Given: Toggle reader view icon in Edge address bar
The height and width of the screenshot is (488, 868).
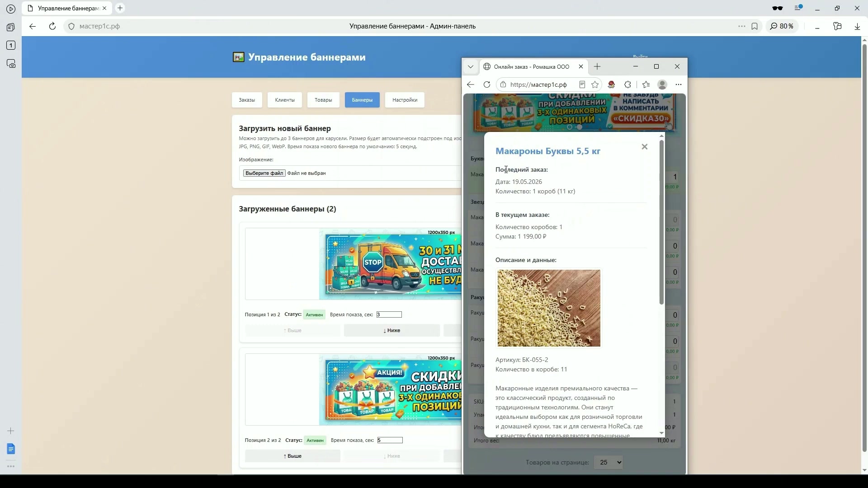Looking at the screenshot, I should pos(582,84).
